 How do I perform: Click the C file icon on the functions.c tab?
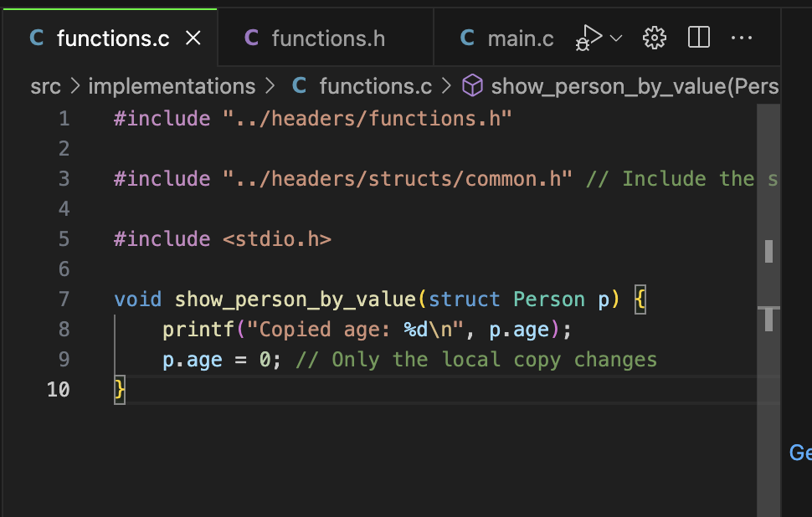click(37, 38)
